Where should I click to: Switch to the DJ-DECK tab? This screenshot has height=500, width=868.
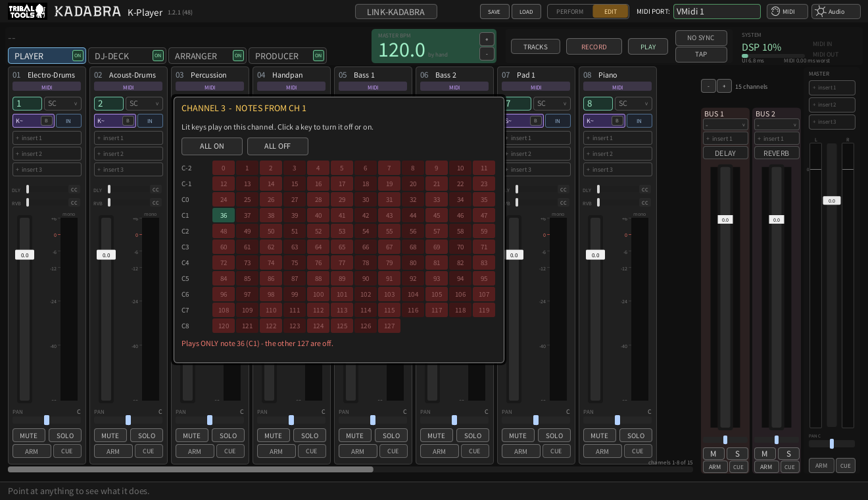click(x=127, y=56)
